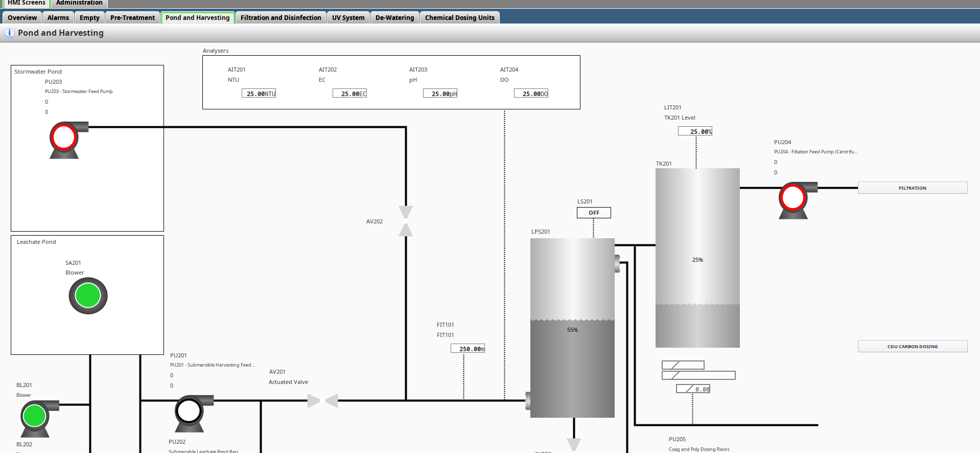Switch to the UV System tab

[x=348, y=17]
